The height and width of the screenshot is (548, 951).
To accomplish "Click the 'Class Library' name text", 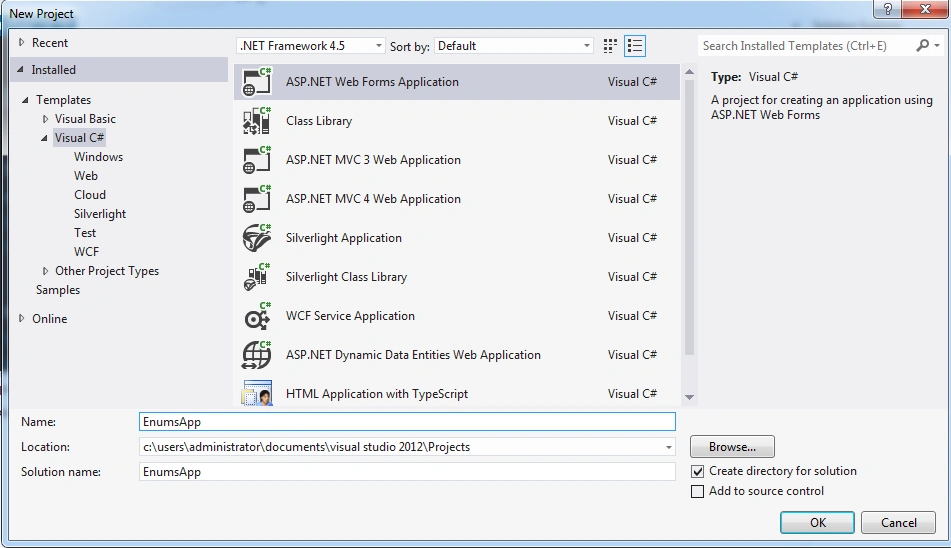I will (x=319, y=121).
